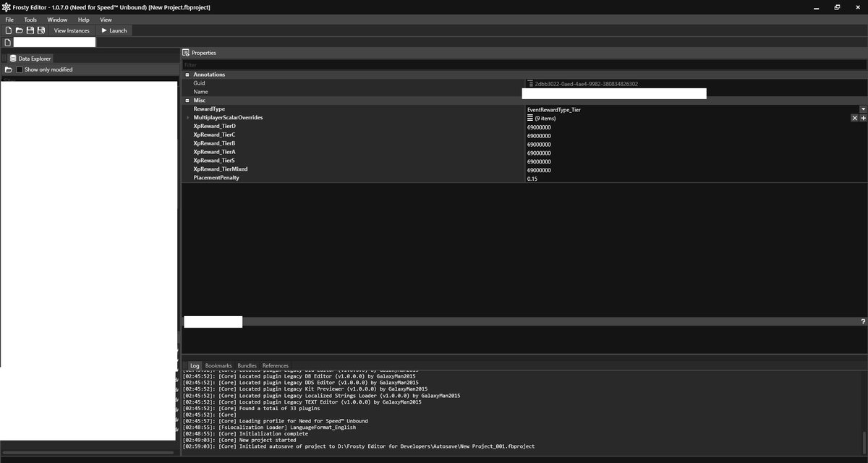Add an item to MultiplayerScalarOverrides
Viewport: 868px width, 463px height.
pos(863,118)
